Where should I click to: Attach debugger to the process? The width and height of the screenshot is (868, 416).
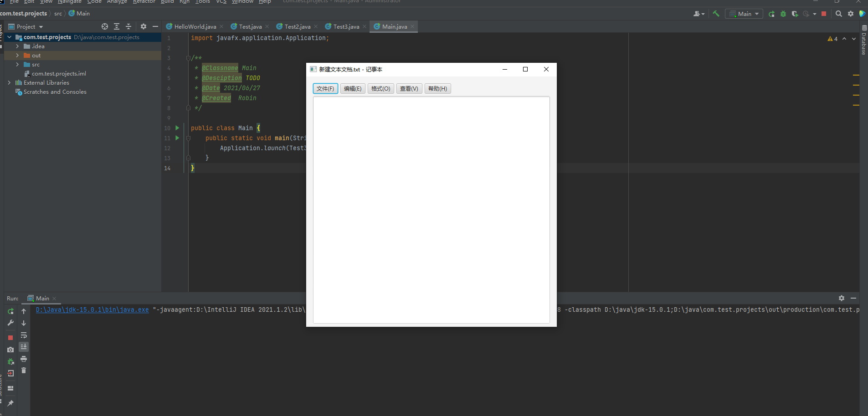10,361
